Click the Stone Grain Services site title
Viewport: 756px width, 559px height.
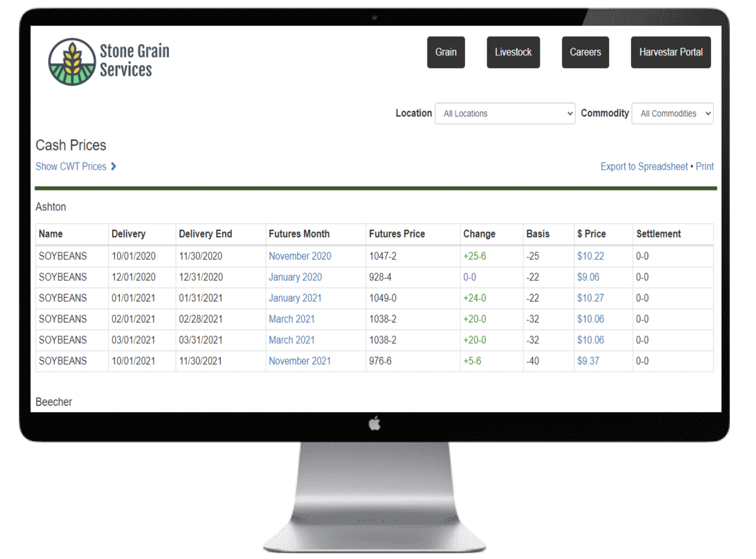pos(135,60)
